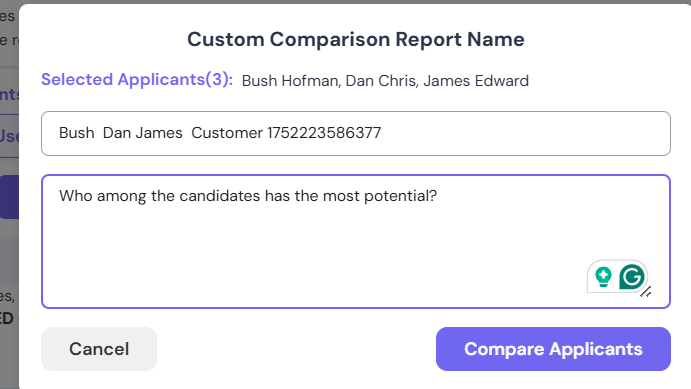The height and width of the screenshot is (389, 691).
Task: Click the textarea resize handle at its corner
Action: pos(646,292)
